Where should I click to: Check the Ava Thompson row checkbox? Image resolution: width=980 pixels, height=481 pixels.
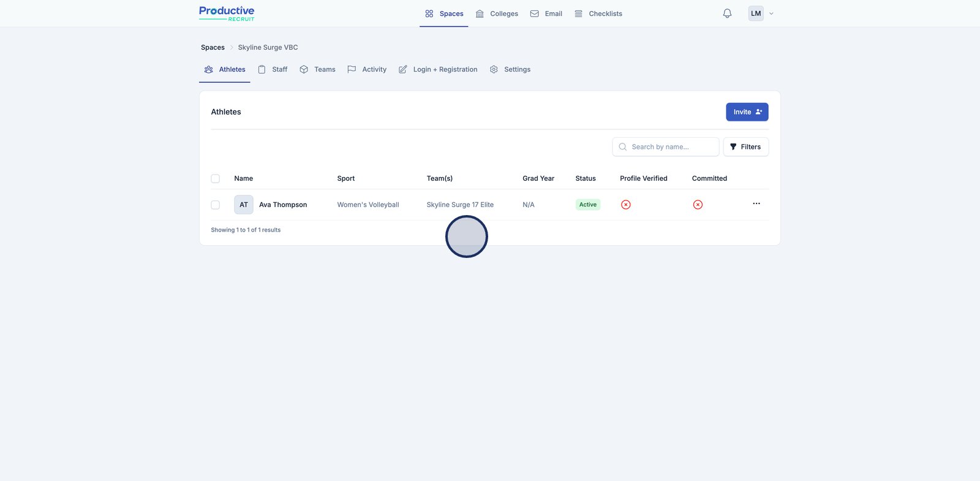[x=215, y=205]
